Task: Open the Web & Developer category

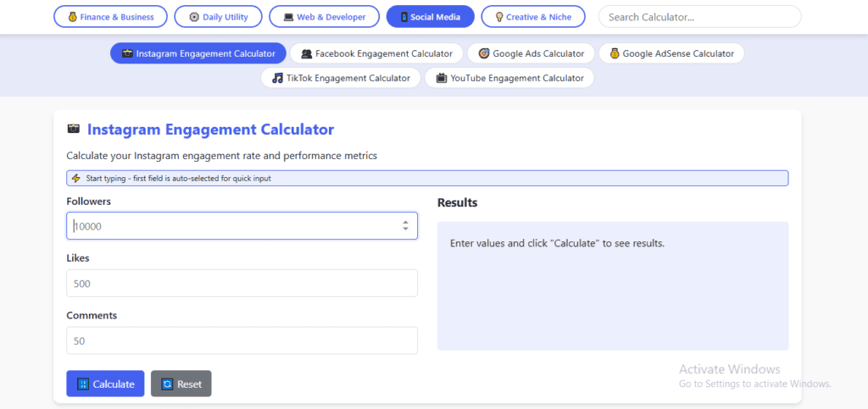Action: pyautogui.click(x=325, y=17)
